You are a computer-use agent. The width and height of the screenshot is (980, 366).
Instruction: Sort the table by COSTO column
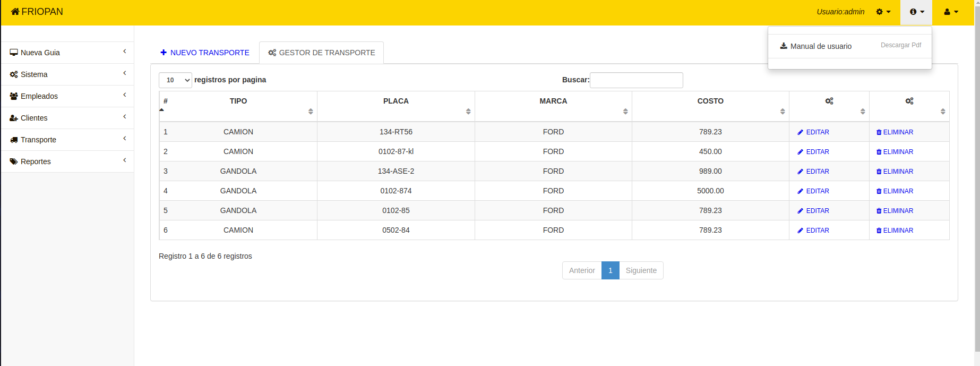point(710,101)
